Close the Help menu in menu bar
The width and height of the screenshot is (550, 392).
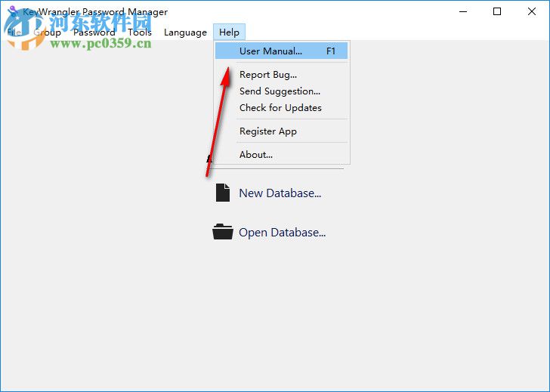pyautogui.click(x=229, y=32)
